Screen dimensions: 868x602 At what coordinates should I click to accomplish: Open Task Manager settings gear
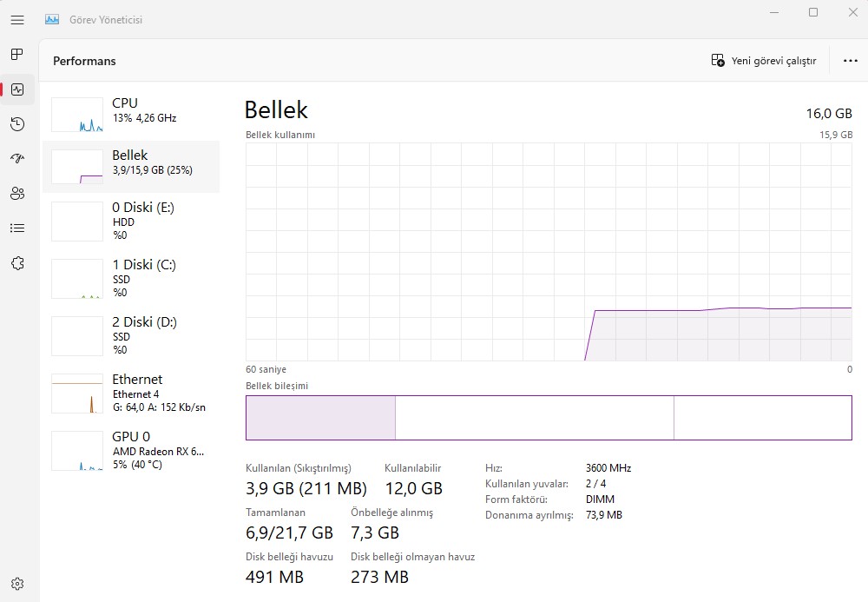[17, 584]
